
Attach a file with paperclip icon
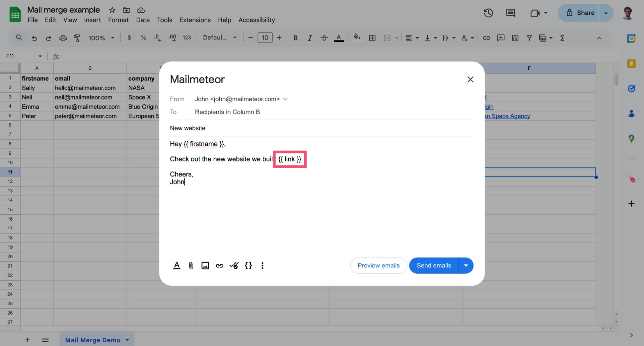click(x=191, y=265)
